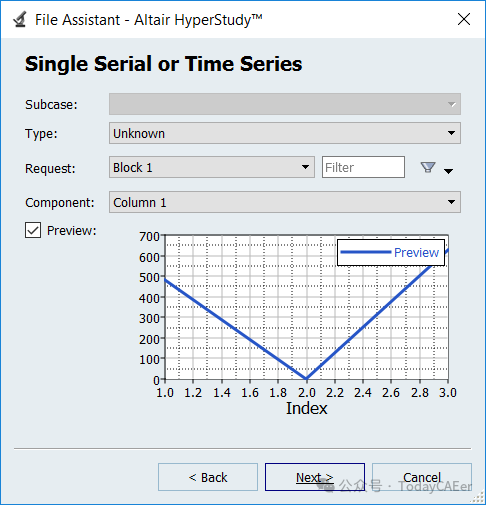The width and height of the screenshot is (486, 505).
Task: Uncheck the Preview checkbox
Action: coord(33,230)
